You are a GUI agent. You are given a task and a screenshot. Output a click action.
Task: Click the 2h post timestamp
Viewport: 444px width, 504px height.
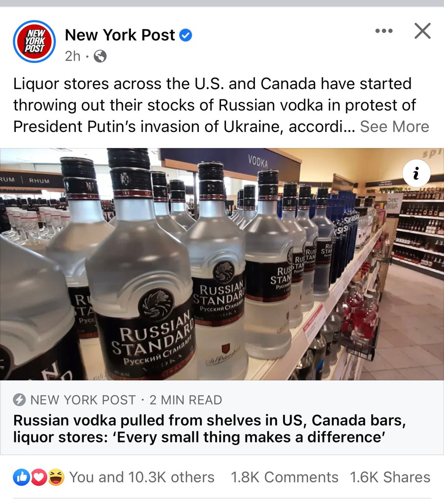pos(73,56)
